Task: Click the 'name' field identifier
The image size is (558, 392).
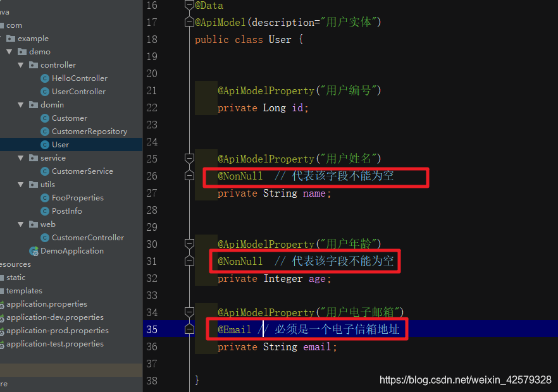Action: click(x=314, y=193)
